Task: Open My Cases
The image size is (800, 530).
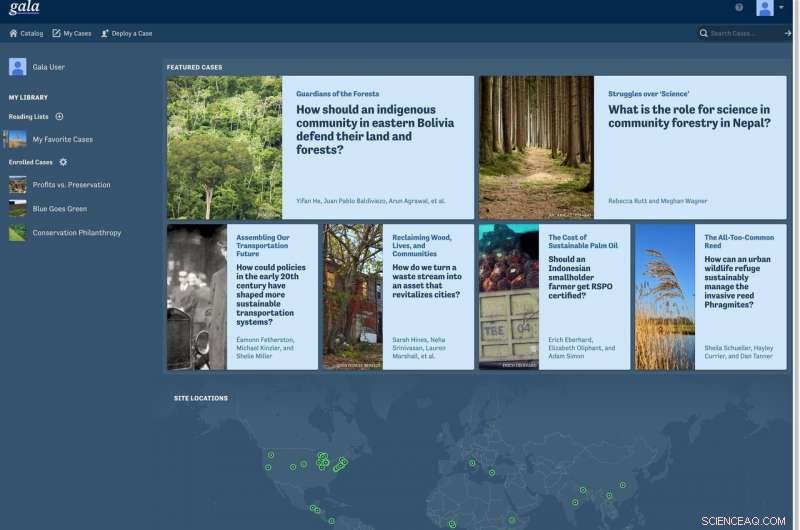Action: pyautogui.click(x=72, y=33)
